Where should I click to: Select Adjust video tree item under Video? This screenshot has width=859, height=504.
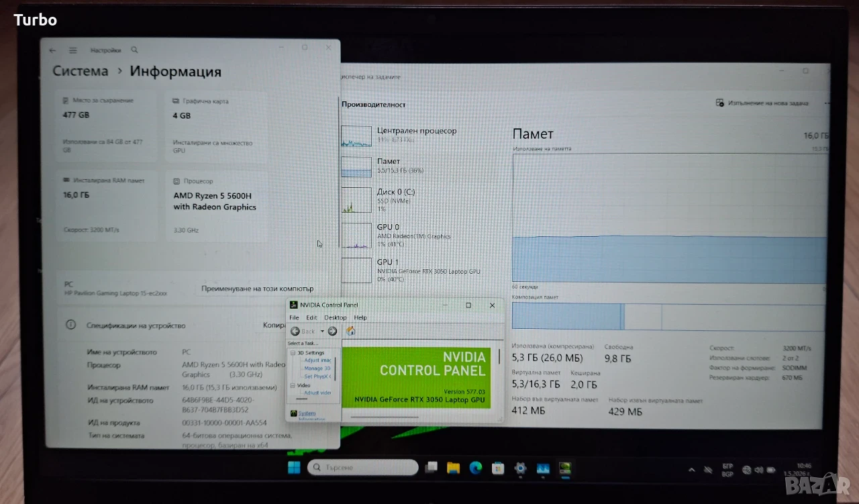(x=317, y=393)
